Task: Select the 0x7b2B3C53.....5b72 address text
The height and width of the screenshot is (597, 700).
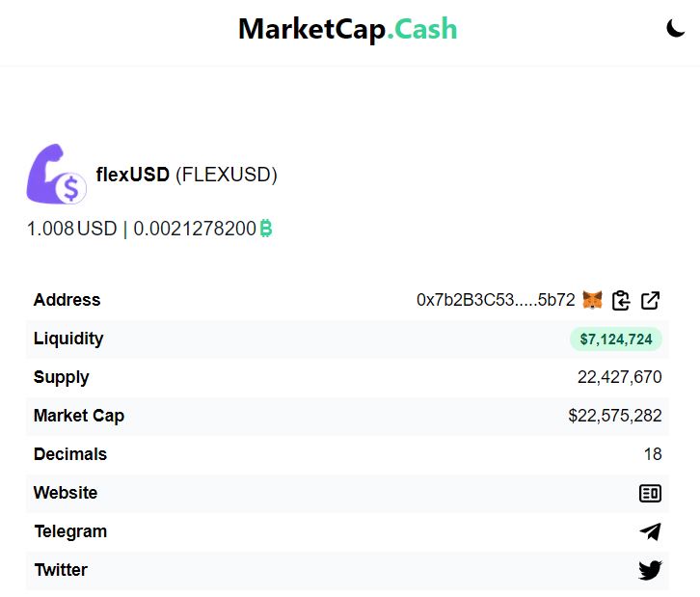Action: point(496,300)
